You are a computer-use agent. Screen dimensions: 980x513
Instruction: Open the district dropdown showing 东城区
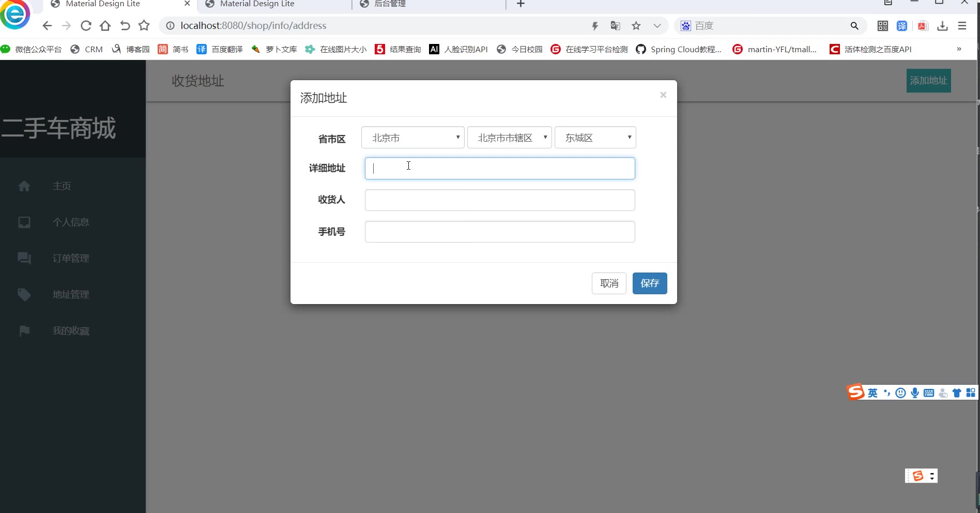(x=595, y=138)
